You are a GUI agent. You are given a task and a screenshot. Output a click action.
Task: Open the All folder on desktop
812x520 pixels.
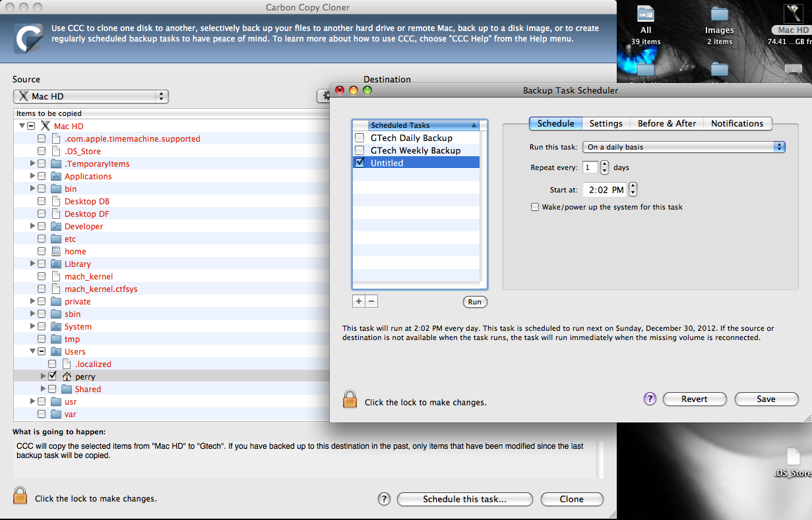coord(646,13)
